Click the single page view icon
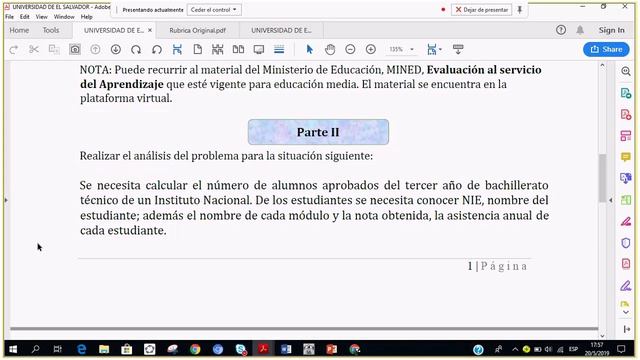The width and height of the screenshot is (640, 360). 198,50
